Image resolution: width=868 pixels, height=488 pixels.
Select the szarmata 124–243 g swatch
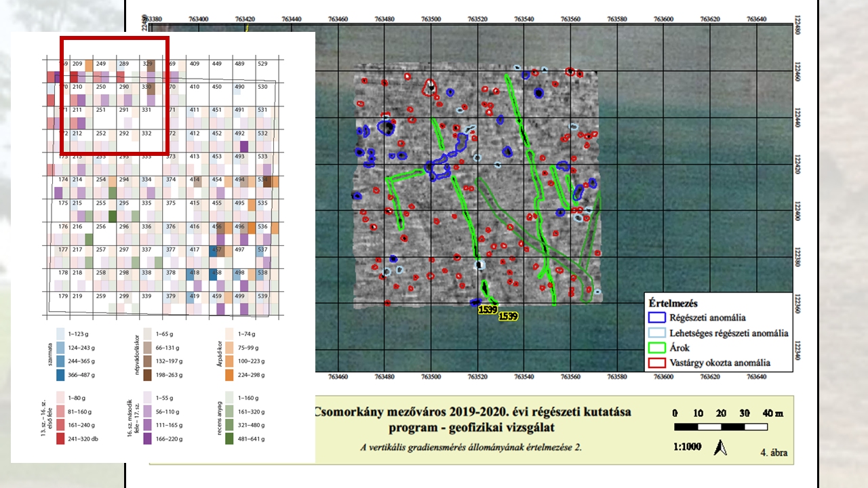click(60, 348)
